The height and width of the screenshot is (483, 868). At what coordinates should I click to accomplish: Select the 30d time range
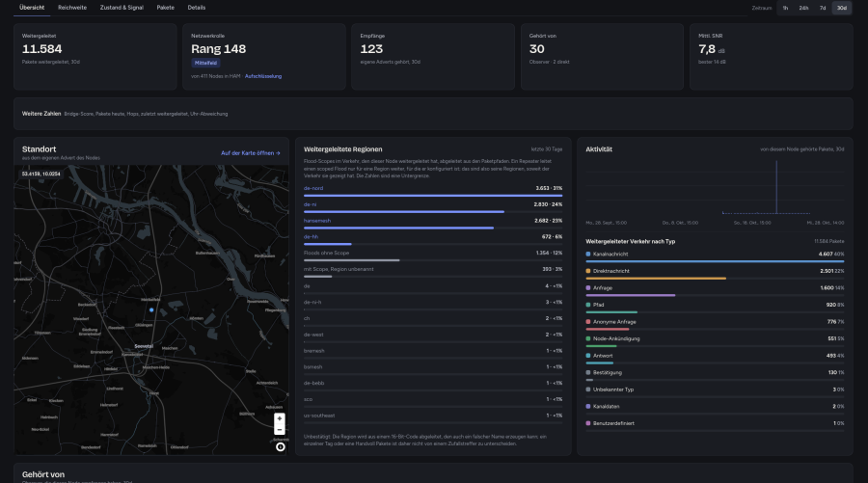pyautogui.click(x=841, y=8)
